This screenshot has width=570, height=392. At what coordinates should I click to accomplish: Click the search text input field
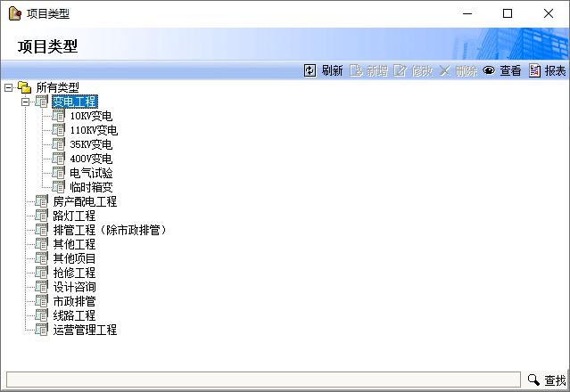point(263,380)
